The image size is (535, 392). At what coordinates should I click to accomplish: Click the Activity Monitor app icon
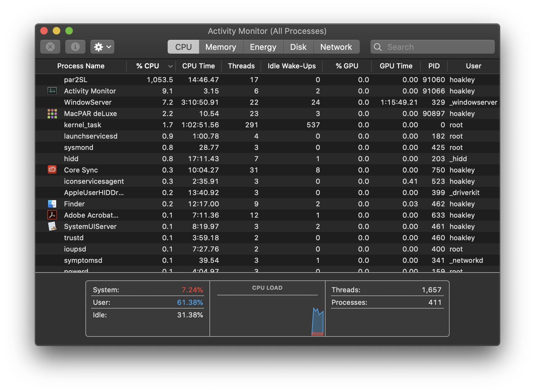[52, 91]
